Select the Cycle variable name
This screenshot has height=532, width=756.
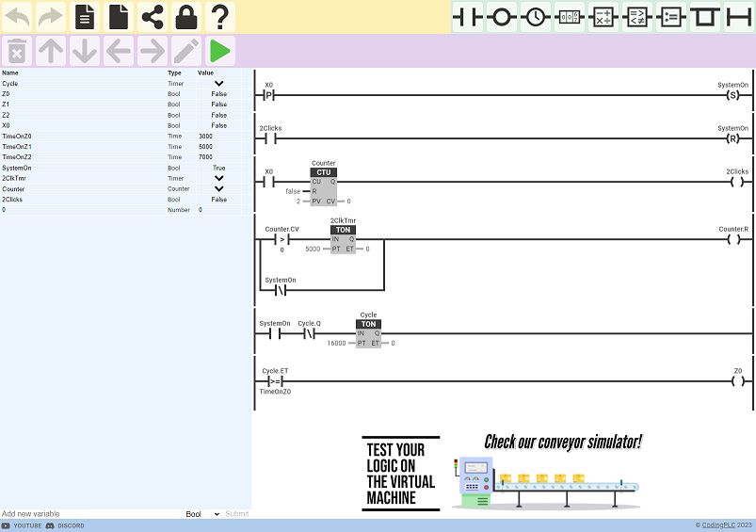pyautogui.click(x=10, y=84)
